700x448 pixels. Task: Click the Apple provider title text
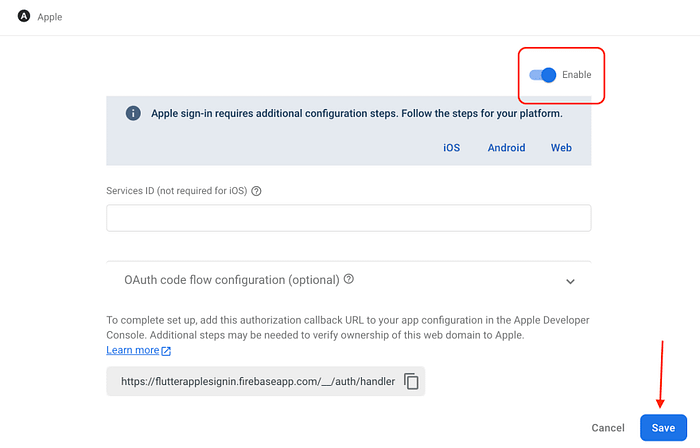50,17
